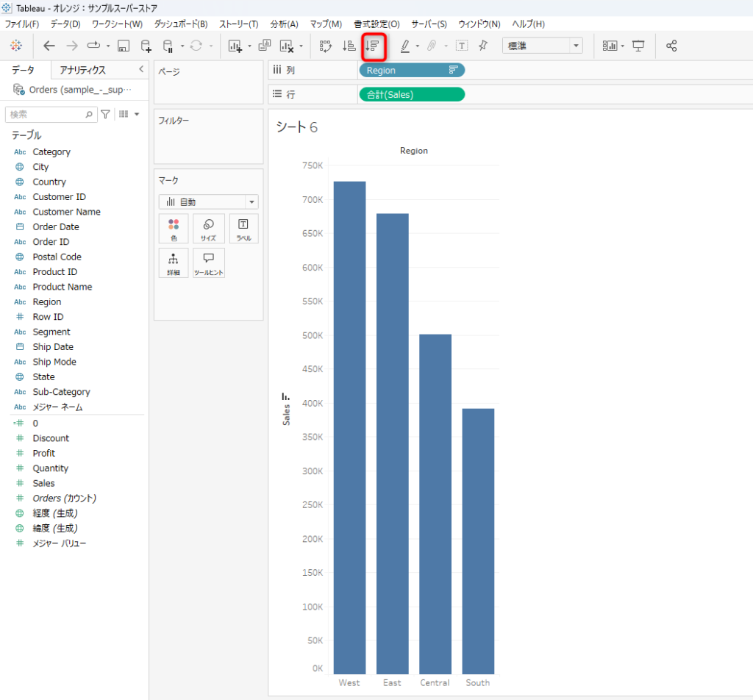Collapse the data side pane

(141, 69)
